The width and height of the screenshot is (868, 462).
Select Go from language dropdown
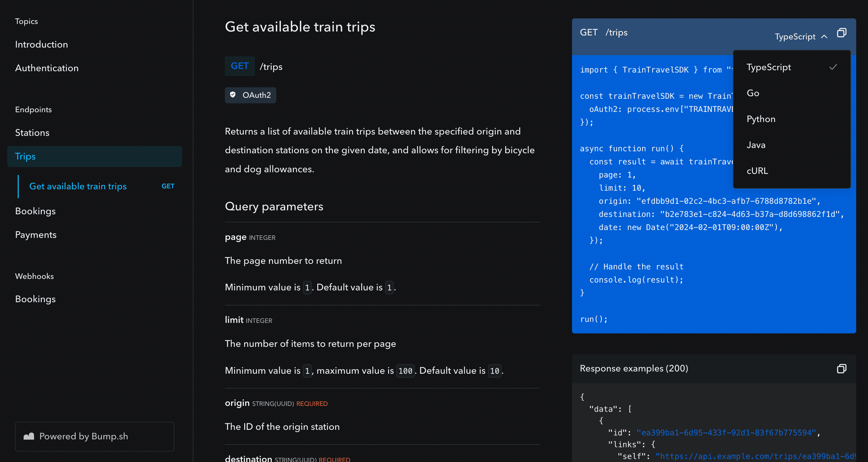coord(753,93)
